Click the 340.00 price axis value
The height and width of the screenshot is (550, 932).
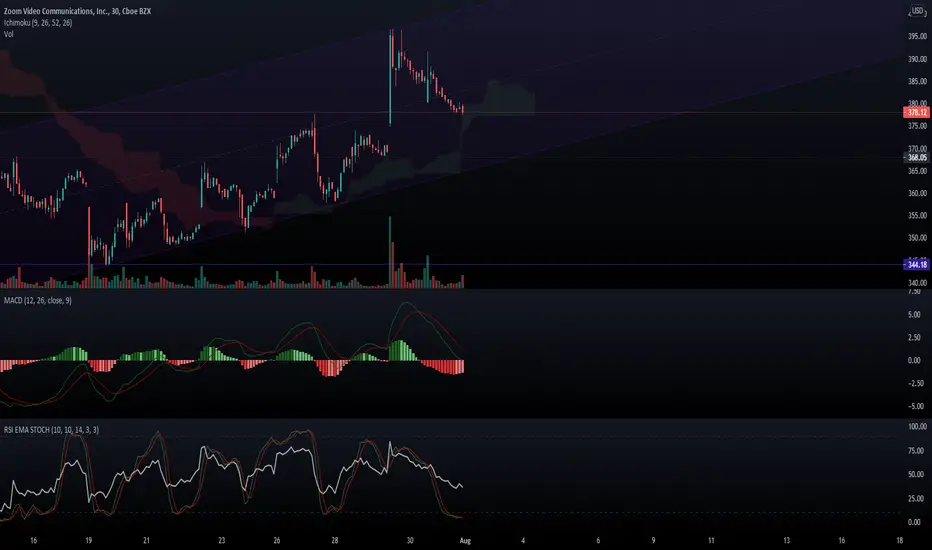917,283
